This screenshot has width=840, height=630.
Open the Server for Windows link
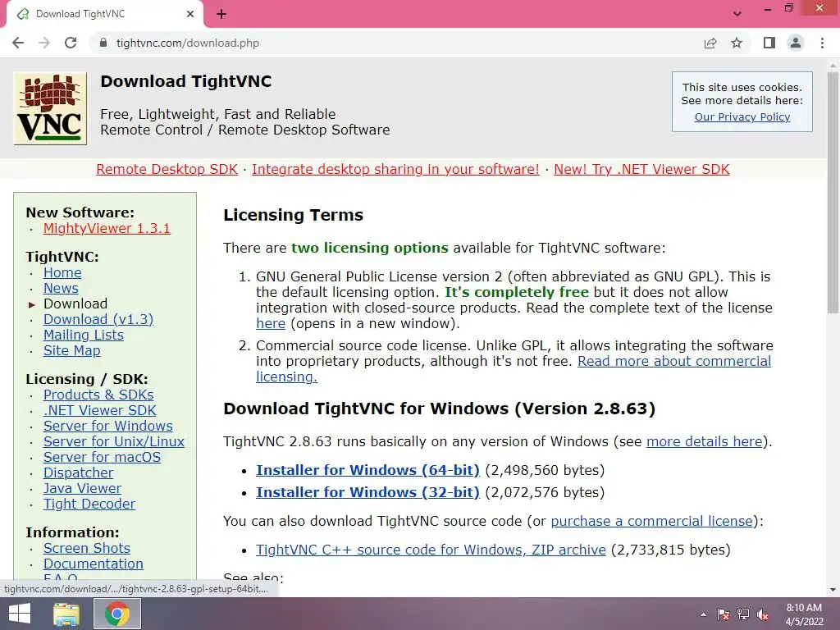[x=107, y=426]
